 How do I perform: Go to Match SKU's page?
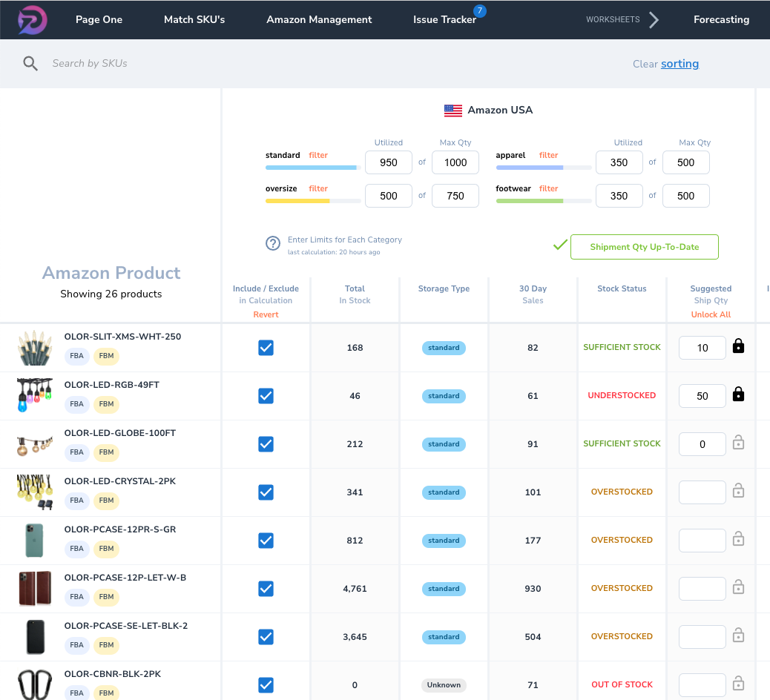pos(194,20)
